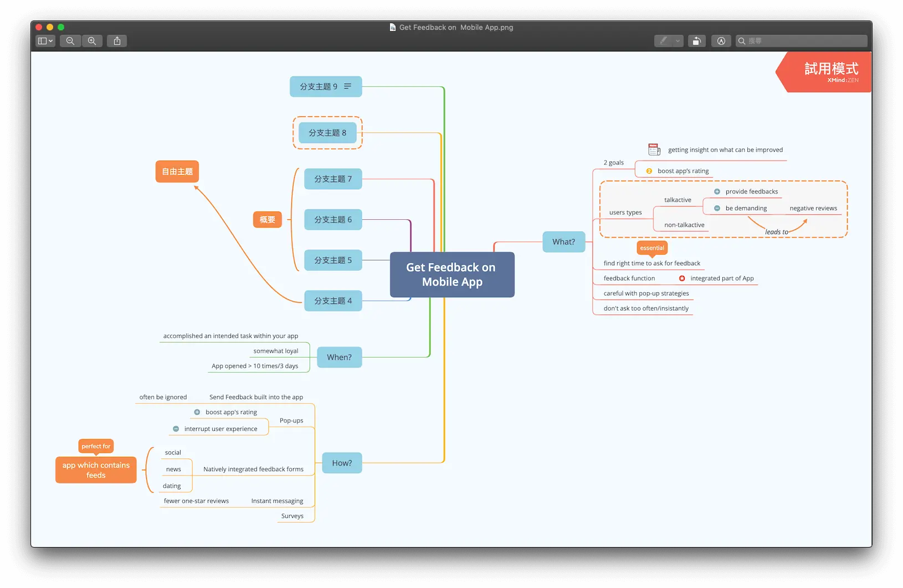Open the share menu button

[x=117, y=41]
